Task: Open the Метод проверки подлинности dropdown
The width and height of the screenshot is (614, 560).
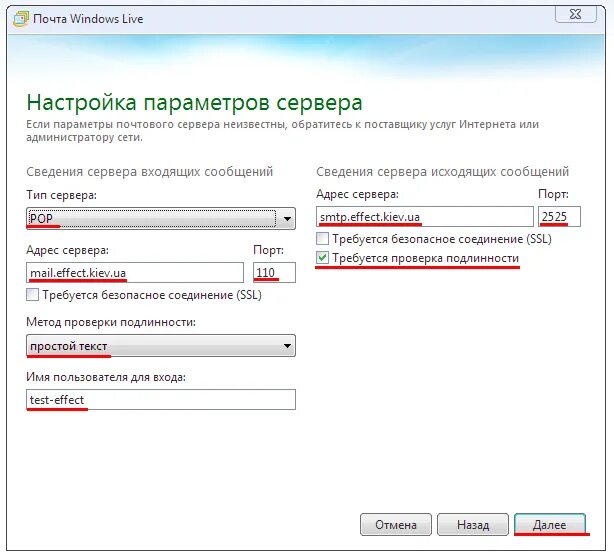Action: [x=161, y=346]
